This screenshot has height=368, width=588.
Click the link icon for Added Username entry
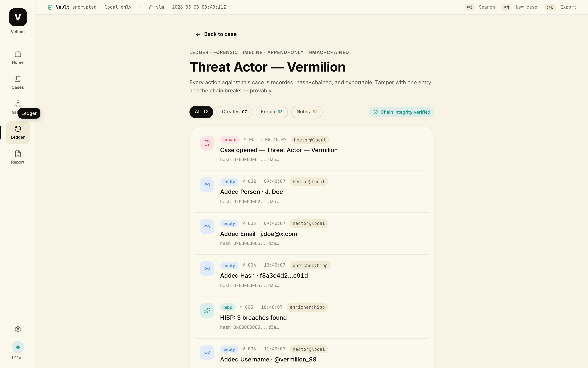207,352
